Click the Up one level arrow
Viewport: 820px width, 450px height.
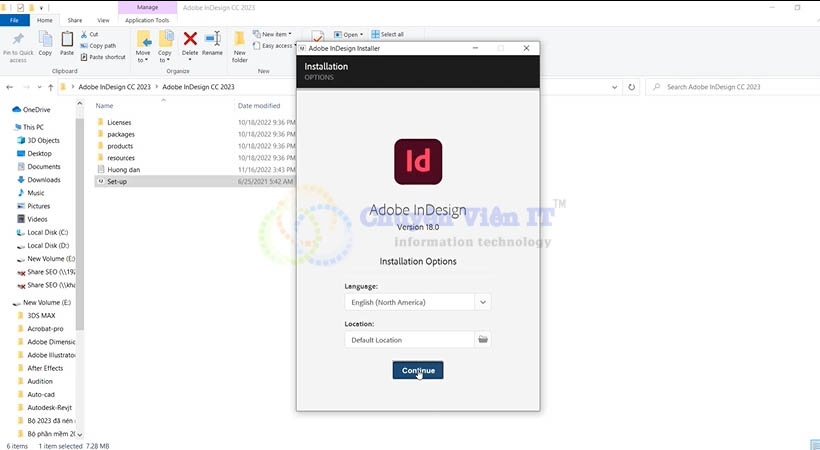50,87
